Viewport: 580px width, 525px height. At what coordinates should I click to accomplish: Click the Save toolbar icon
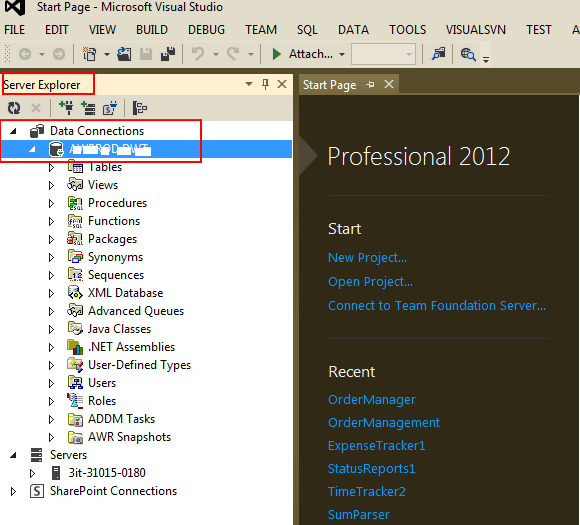[146, 54]
